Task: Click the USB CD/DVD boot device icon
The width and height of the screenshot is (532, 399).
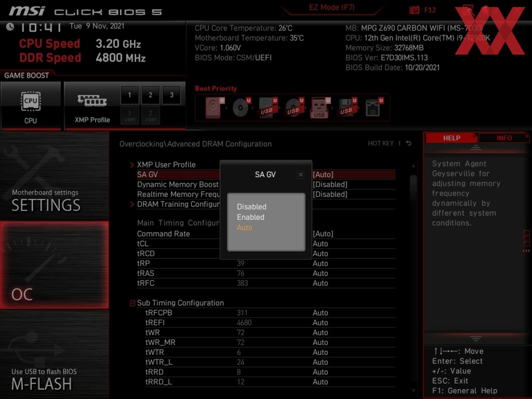Action: pyautogui.click(x=293, y=107)
